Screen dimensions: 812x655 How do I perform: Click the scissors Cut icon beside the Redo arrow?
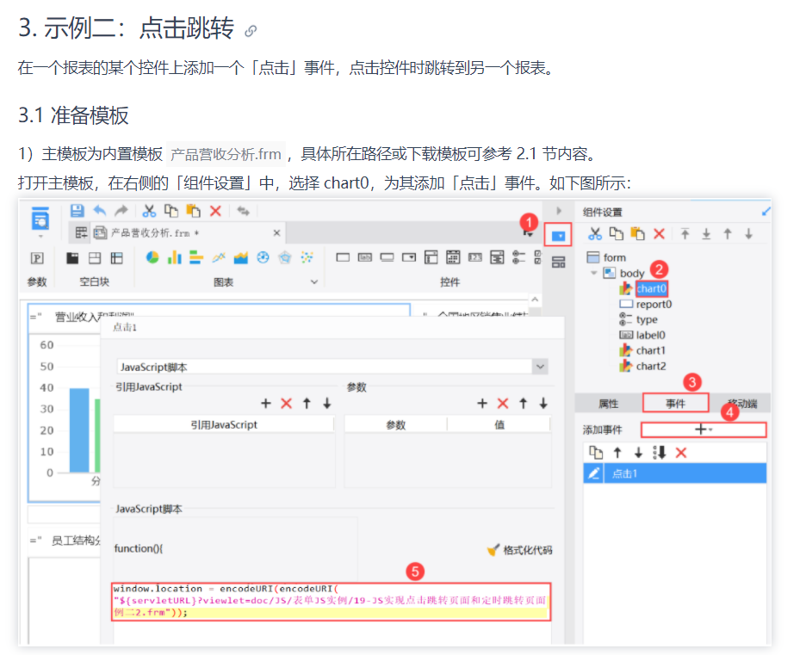click(x=149, y=211)
